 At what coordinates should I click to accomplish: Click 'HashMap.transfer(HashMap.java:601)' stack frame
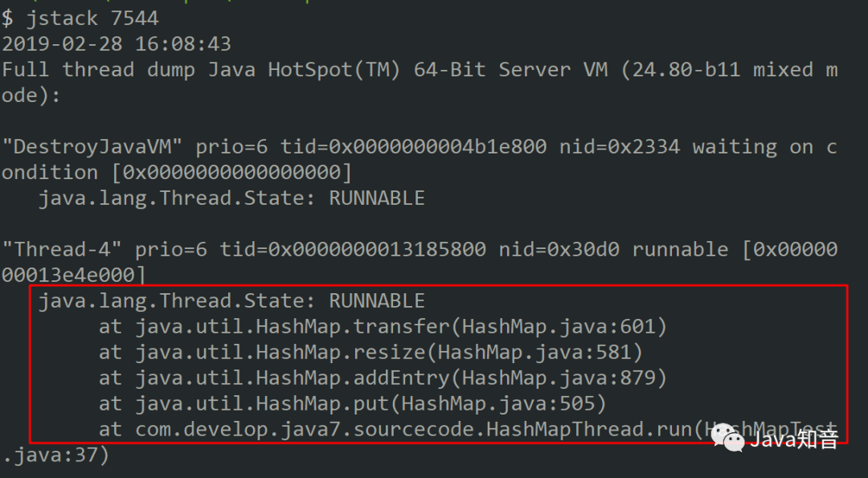tap(383, 326)
